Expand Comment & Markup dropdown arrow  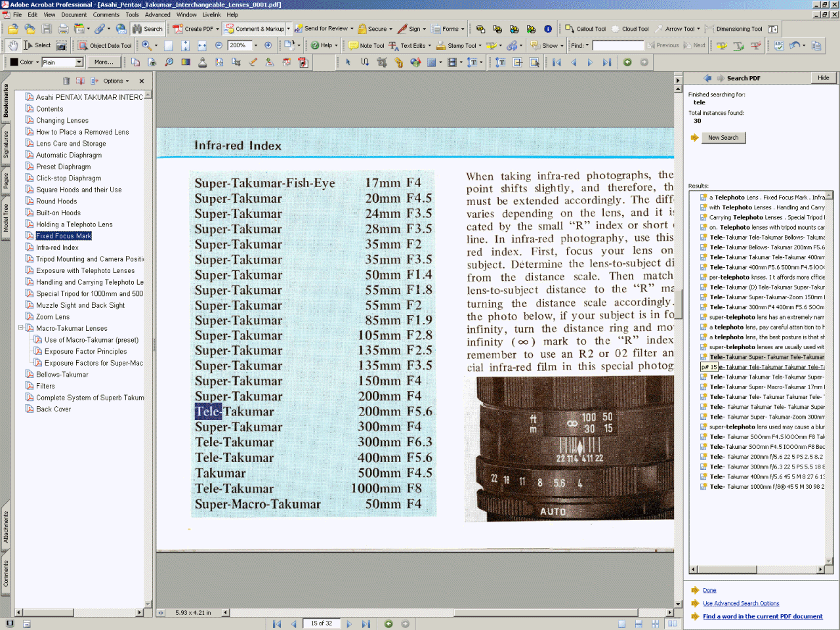(x=288, y=29)
